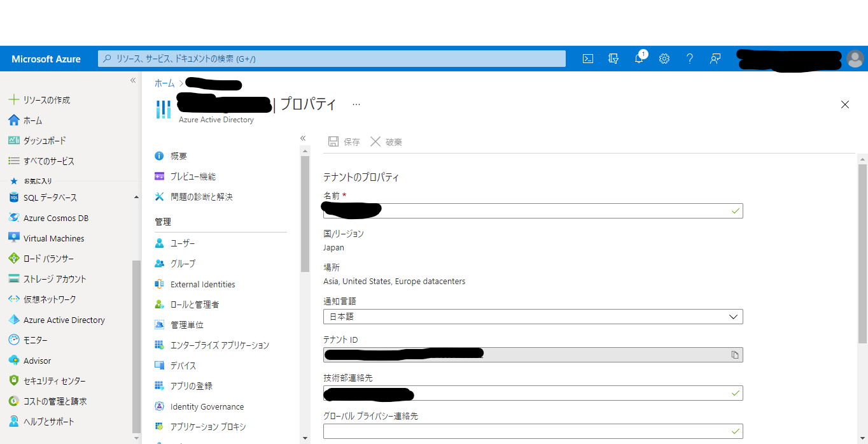
Task: Open the help panel via question mark icon
Action: coord(689,59)
